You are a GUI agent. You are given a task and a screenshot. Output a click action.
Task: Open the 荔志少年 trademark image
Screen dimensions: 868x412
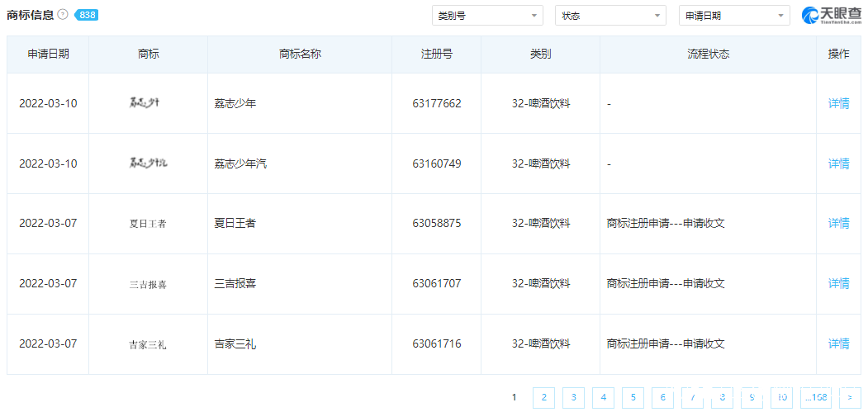[149, 103]
